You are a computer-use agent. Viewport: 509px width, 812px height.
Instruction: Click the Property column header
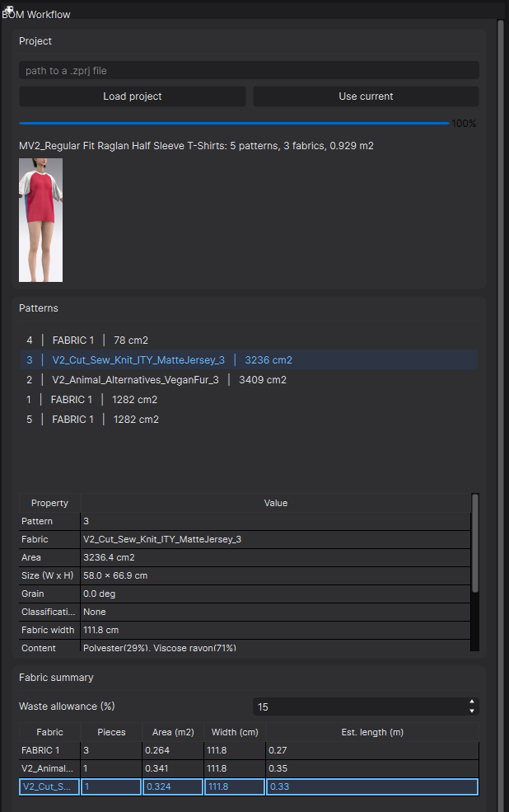point(49,503)
